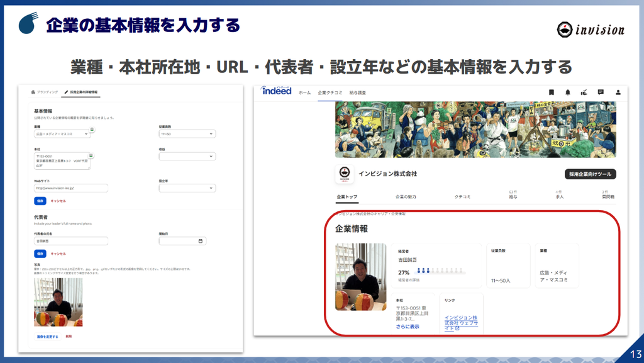Expand address with さらに表示 link

[408, 327]
